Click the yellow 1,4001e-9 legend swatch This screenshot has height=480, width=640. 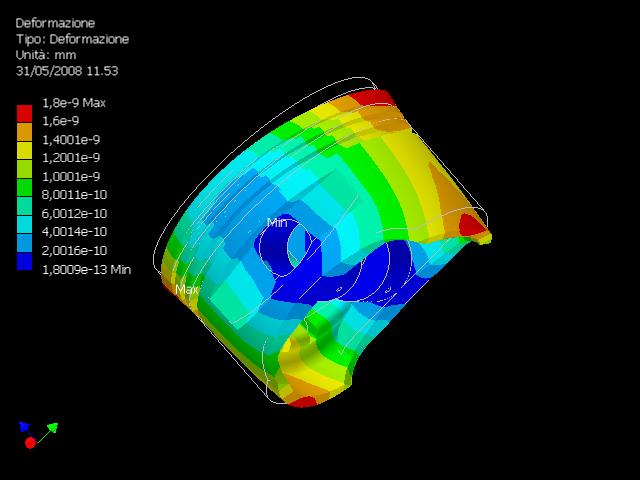pos(24,151)
